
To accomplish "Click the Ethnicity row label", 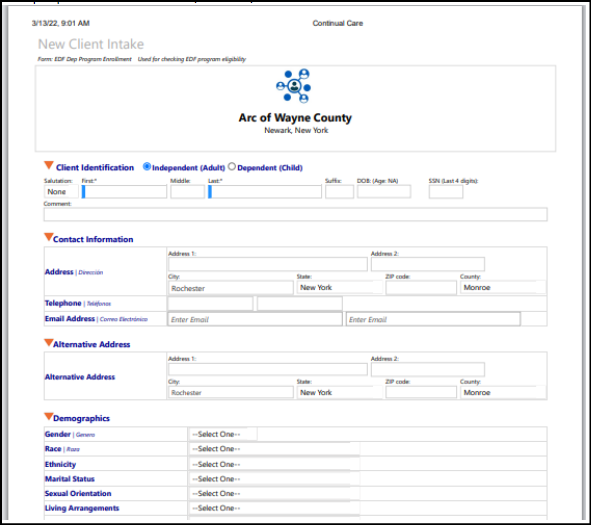I will tap(60, 464).
